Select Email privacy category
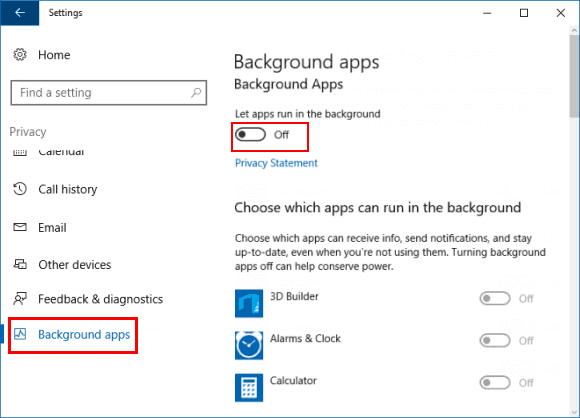The width and height of the screenshot is (580, 418). click(52, 227)
